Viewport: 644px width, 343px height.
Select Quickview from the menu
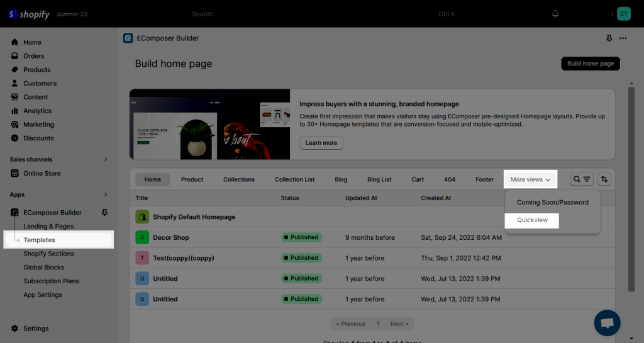532,220
